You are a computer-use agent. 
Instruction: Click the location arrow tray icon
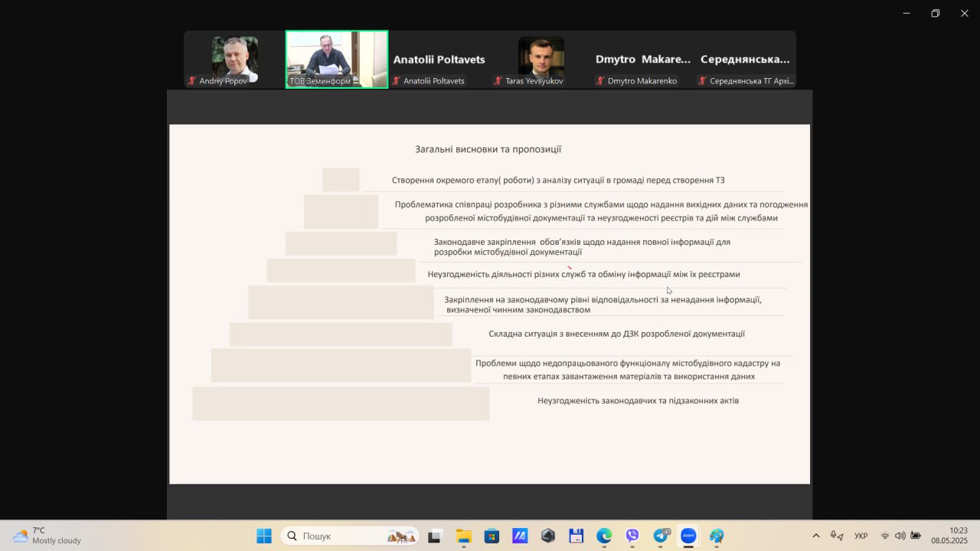841,536
